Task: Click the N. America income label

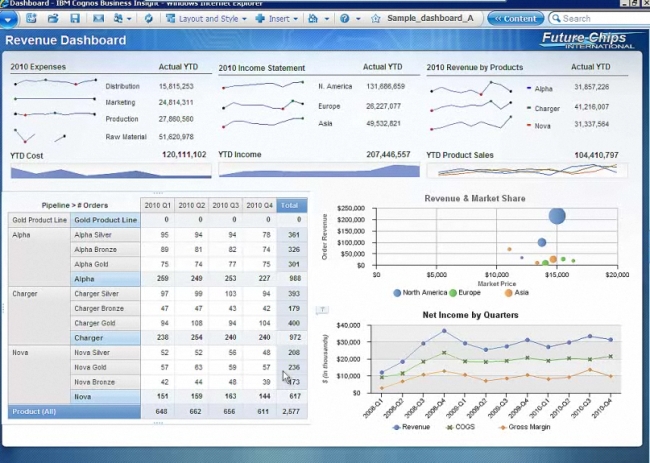Action: pos(335,86)
